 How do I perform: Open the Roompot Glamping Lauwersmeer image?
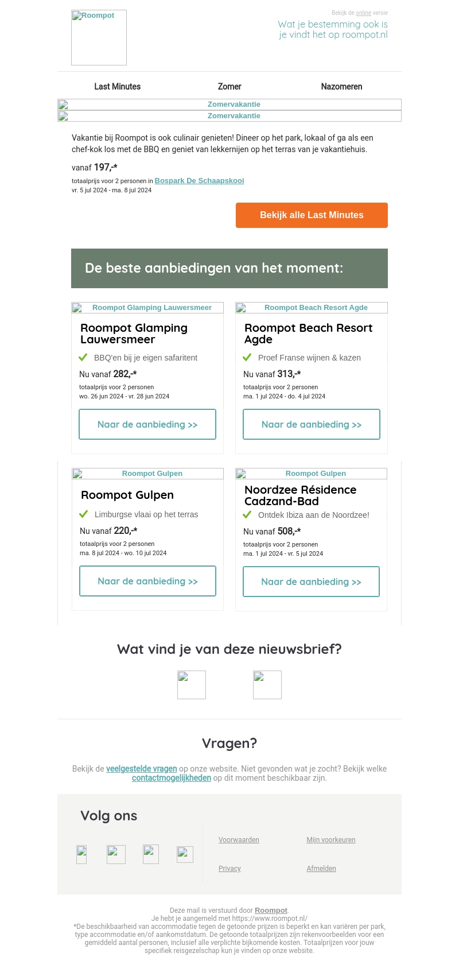pyautogui.click(x=147, y=308)
